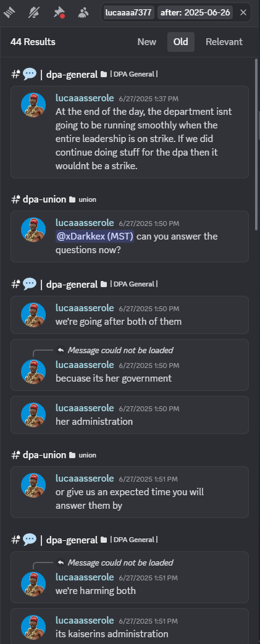The width and height of the screenshot is (260, 644).
Task: Show the member list icon
Action: click(x=83, y=13)
